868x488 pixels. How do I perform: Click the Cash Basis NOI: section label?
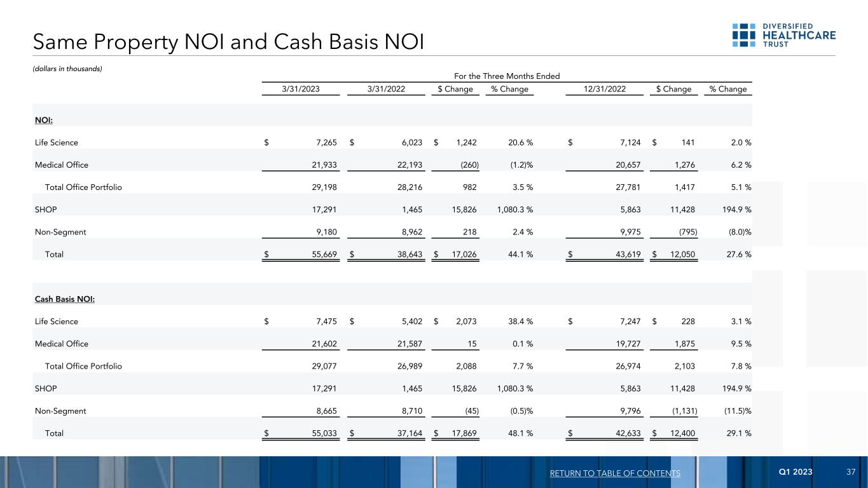pos(65,299)
